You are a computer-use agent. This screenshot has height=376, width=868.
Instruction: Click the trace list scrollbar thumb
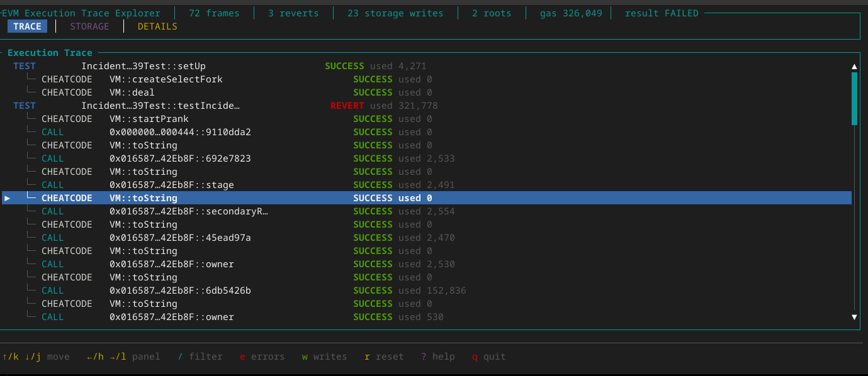click(x=854, y=99)
